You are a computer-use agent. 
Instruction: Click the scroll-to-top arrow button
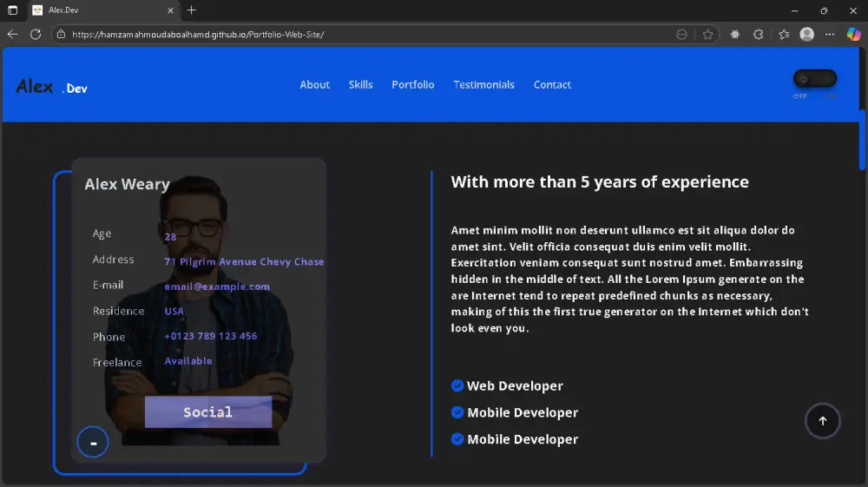coord(822,420)
